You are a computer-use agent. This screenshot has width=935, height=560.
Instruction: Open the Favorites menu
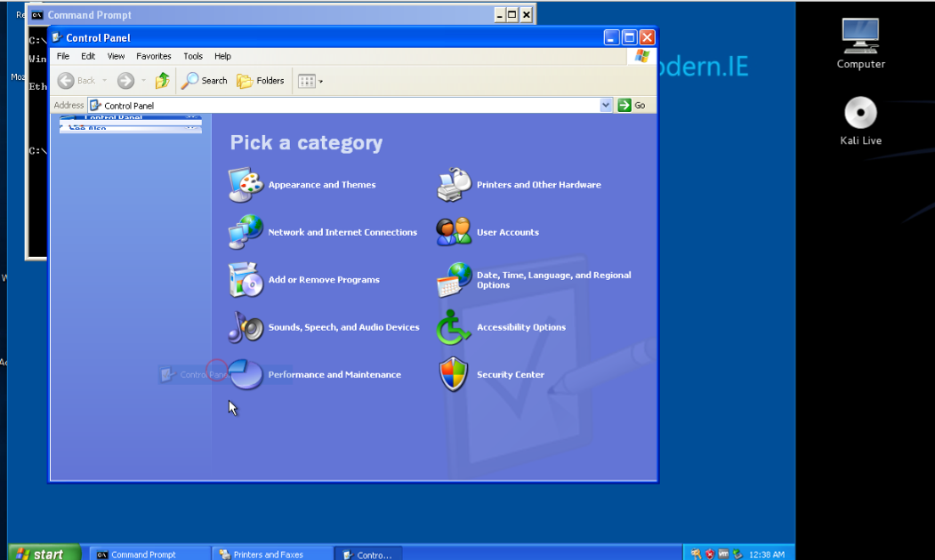[x=153, y=56]
